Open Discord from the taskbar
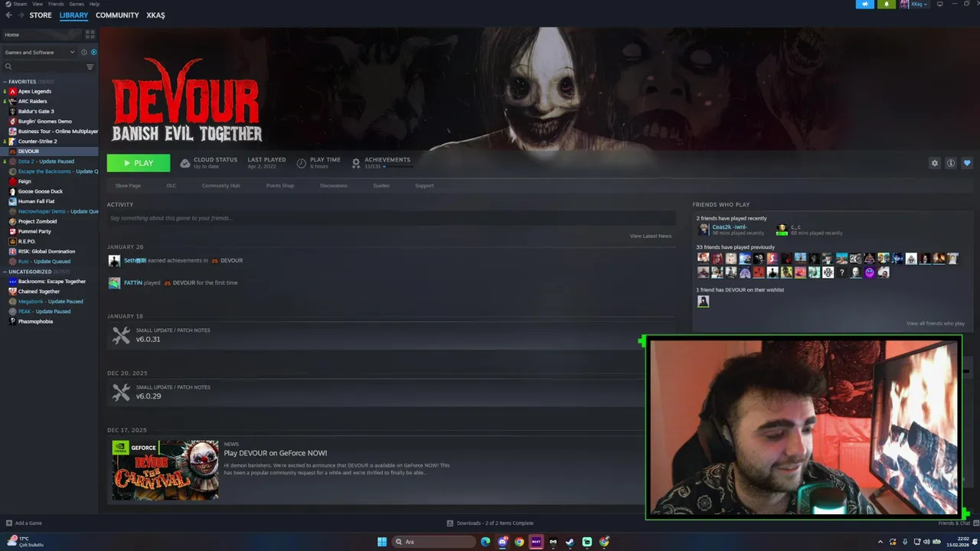The image size is (980, 551). coord(503,542)
